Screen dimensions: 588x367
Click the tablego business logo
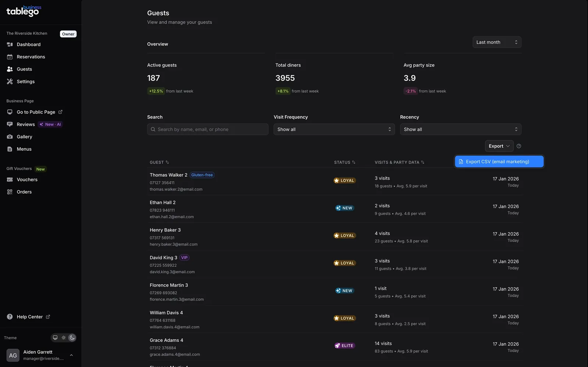tap(24, 11)
